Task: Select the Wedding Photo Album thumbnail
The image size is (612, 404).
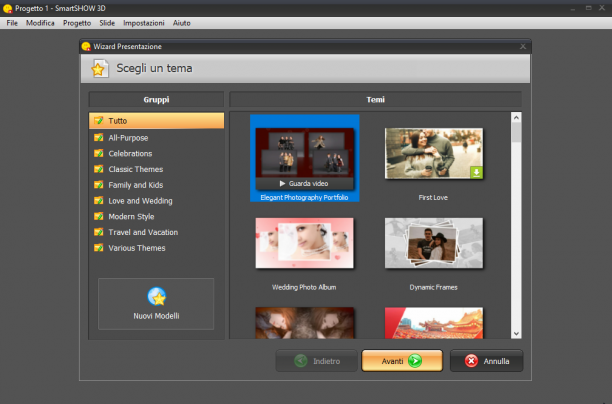Action: click(304, 243)
